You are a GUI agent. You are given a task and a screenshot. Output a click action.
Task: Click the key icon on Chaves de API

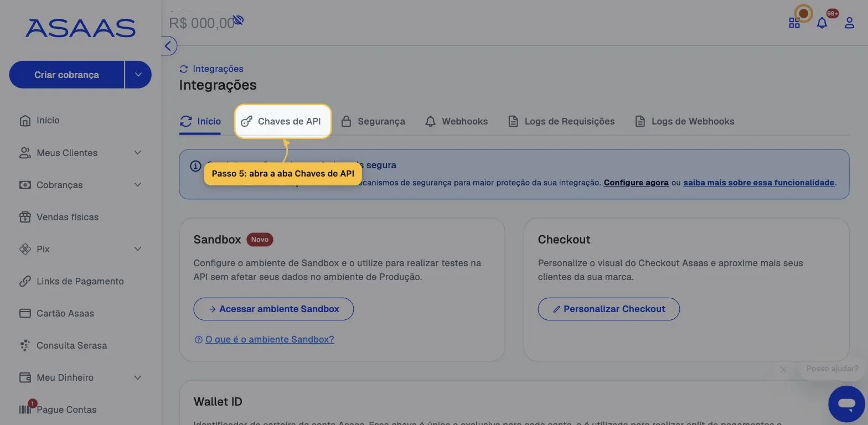click(x=246, y=122)
